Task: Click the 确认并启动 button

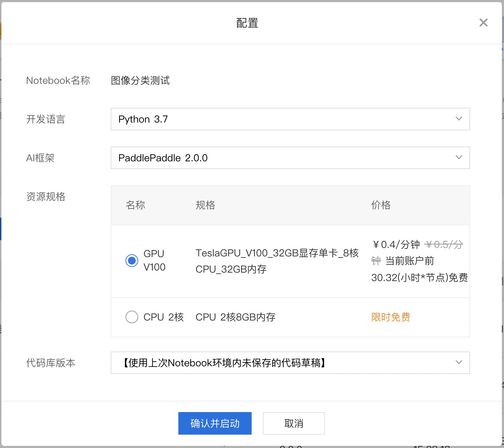Action: coord(215,423)
